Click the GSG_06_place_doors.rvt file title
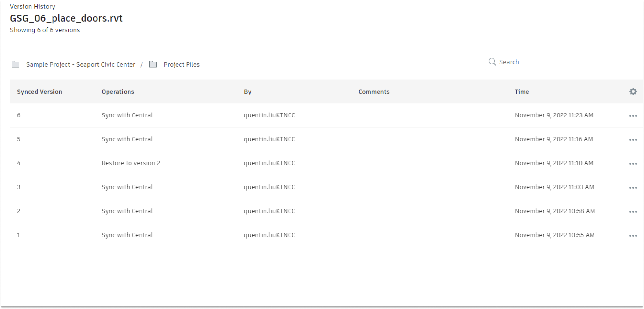644x309 pixels. (66, 18)
